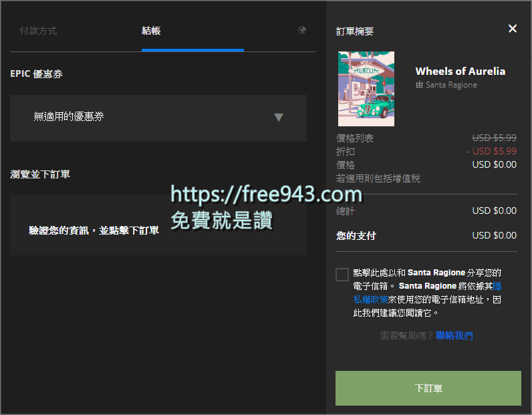Tick the share email with Santa Ragione checkbox
Screen dimensions: 532x415
(342, 274)
